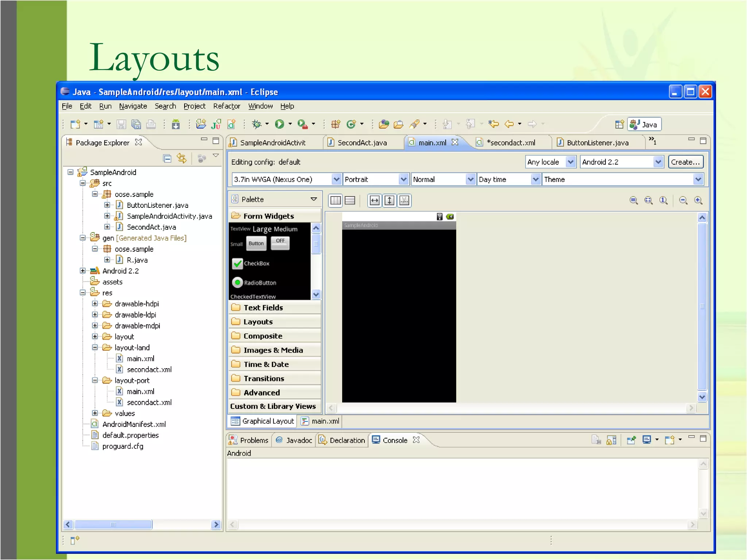Open the Any locale dropdown
Viewport: 747px width, 560px height.
(x=550, y=162)
